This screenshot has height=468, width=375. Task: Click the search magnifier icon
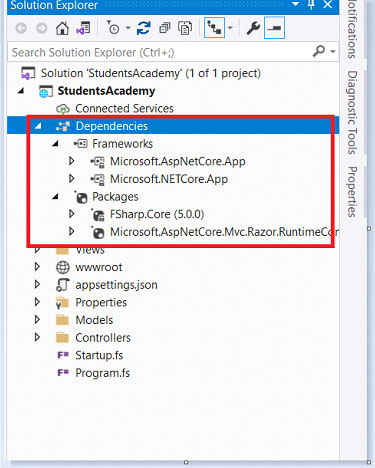point(319,51)
